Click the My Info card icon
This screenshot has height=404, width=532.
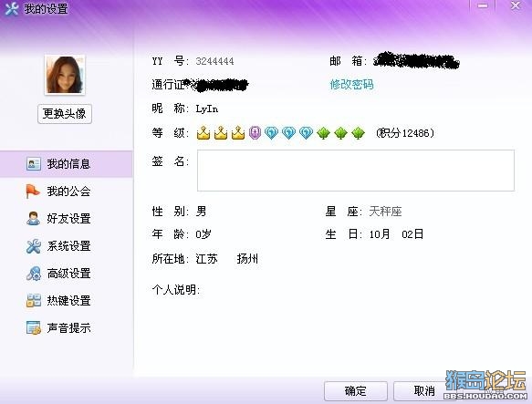coord(34,164)
